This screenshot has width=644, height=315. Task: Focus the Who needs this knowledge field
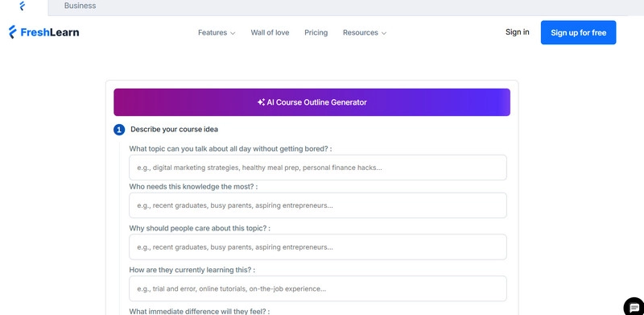pyautogui.click(x=318, y=205)
